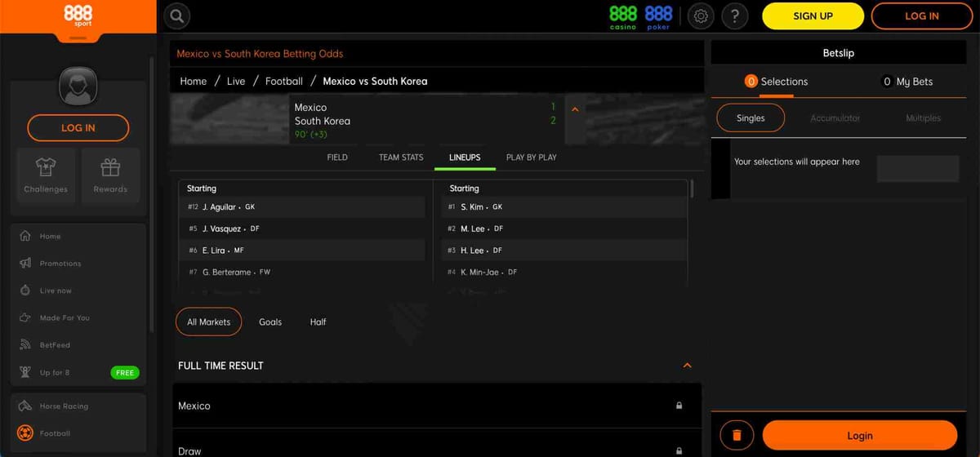
Task: Click the betslip trash bin icon
Action: (x=737, y=435)
